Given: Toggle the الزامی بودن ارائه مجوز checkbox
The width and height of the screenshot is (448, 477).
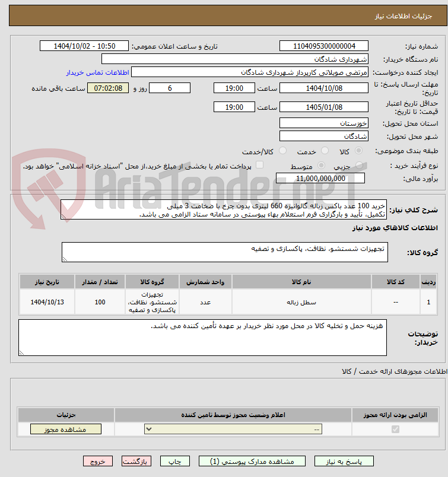Looking at the screenshot, I should (x=395, y=429).
